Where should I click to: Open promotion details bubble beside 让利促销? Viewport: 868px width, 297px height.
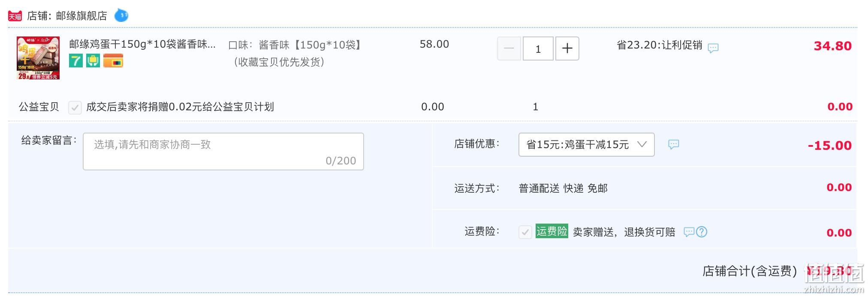[713, 48]
